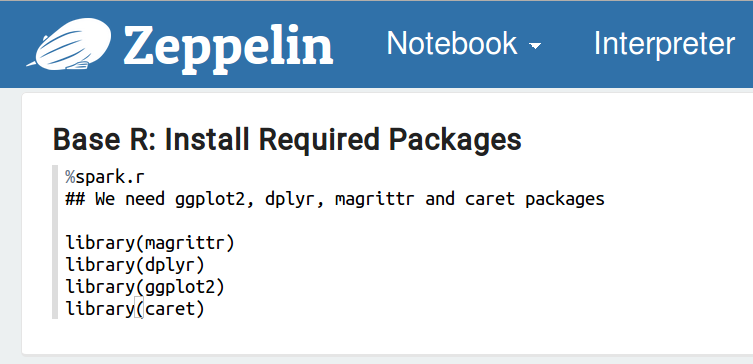Click the word magrittr in the comment

coord(375,199)
